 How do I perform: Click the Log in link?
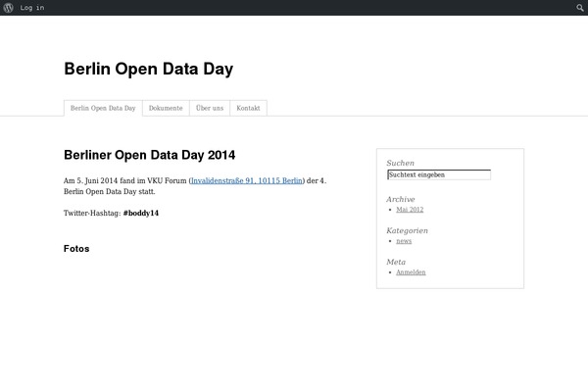point(32,8)
